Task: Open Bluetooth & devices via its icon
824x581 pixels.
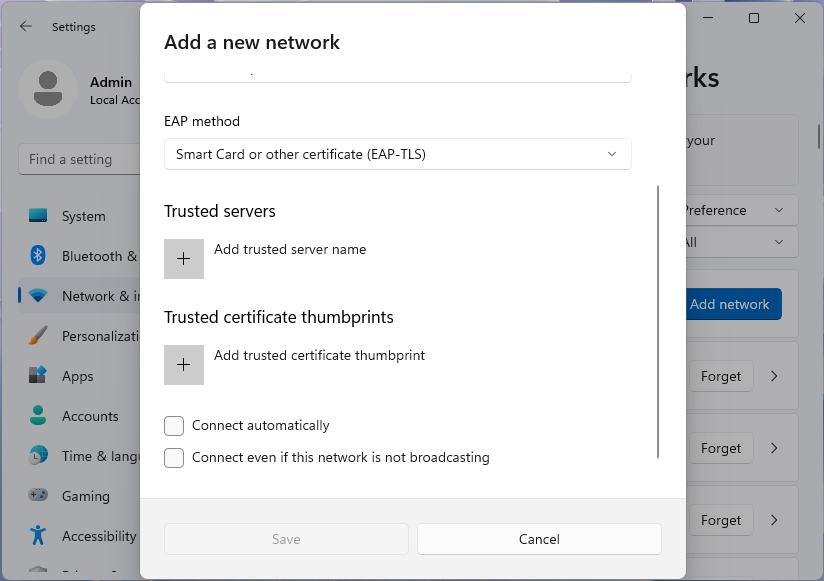Action: [39, 256]
